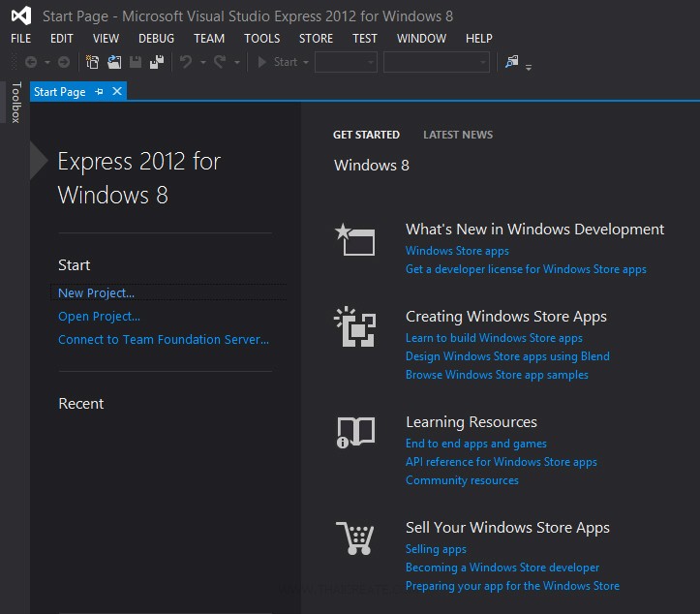This screenshot has height=614, width=700.
Task: Open the toolbar overflow options arrow
Action: click(529, 68)
